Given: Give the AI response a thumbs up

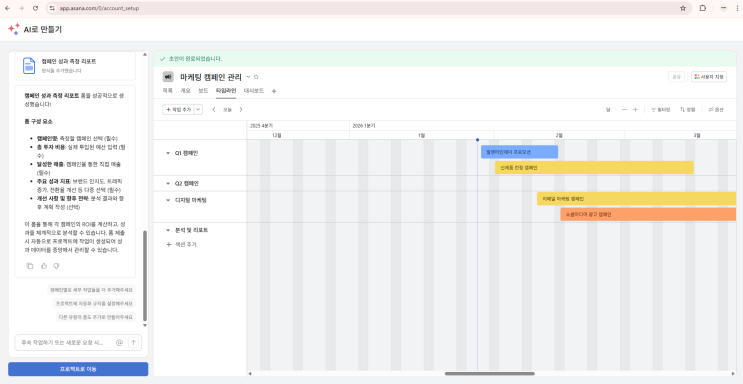Looking at the screenshot, I should coord(44,266).
